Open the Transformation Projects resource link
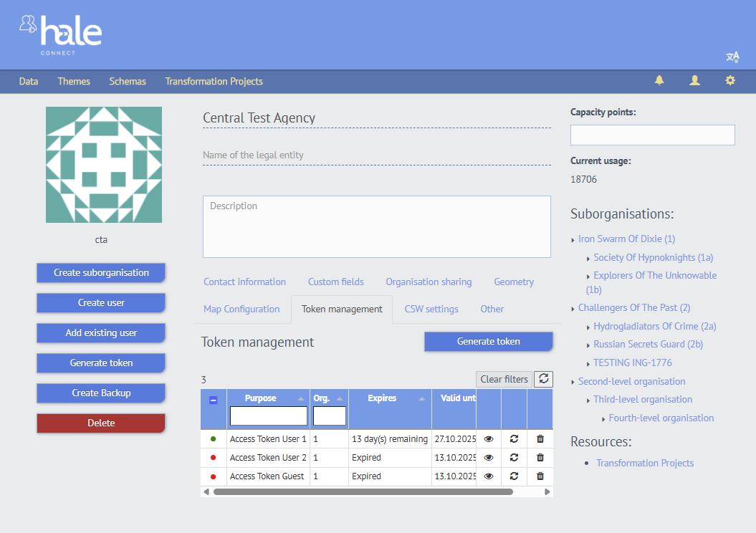Viewport: 756px width, 533px height. coord(644,463)
